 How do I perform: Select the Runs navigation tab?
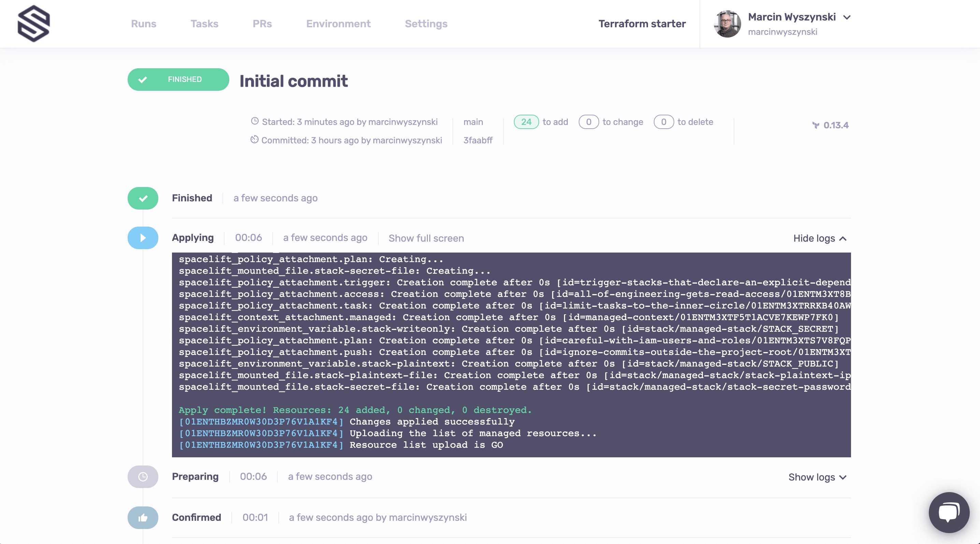pos(143,24)
